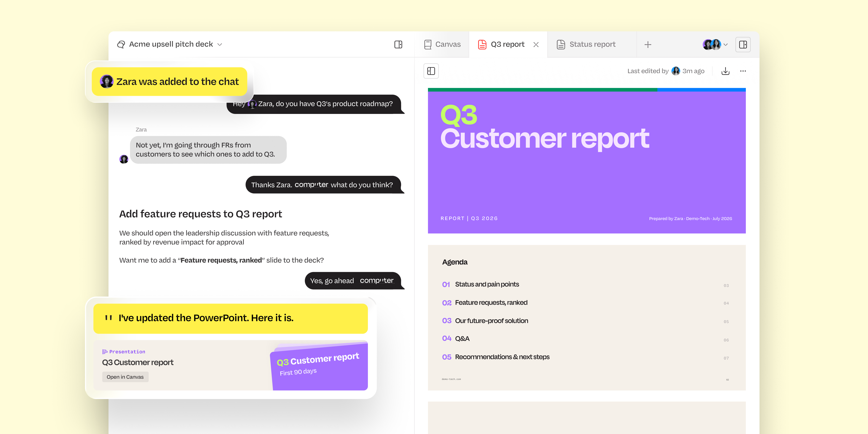Click Zara's avatar next to her message
Viewport: 868px width, 434px height.
124,159
